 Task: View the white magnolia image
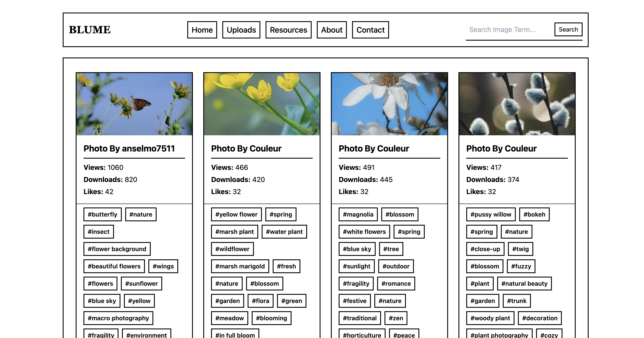click(389, 104)
